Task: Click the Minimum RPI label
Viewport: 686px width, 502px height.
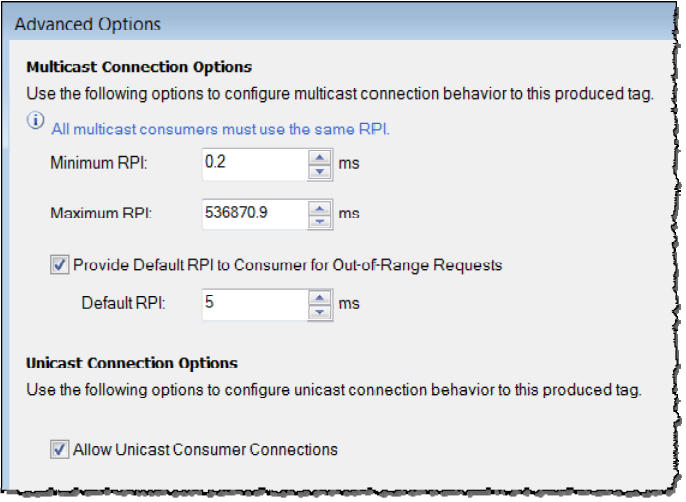Action: coord(99,163)
